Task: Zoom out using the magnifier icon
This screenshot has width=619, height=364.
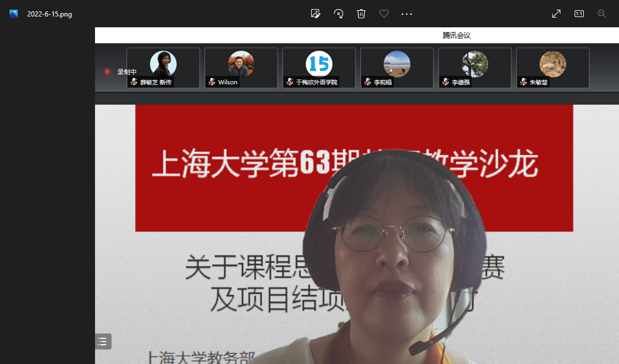Action: 602,14
